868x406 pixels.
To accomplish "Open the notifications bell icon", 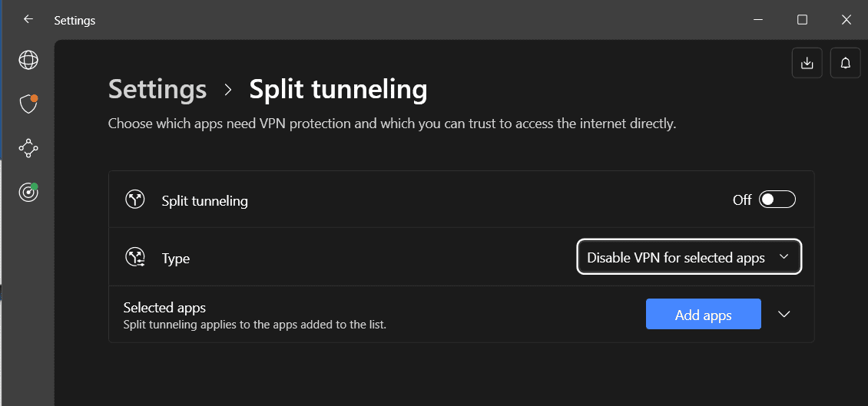I will 846,63.
